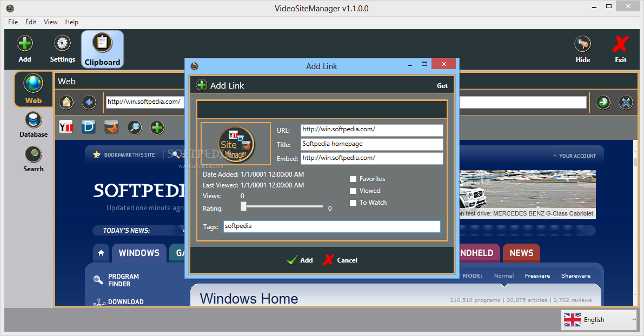
Task: Click the red Exit icon
Action: 621,44
